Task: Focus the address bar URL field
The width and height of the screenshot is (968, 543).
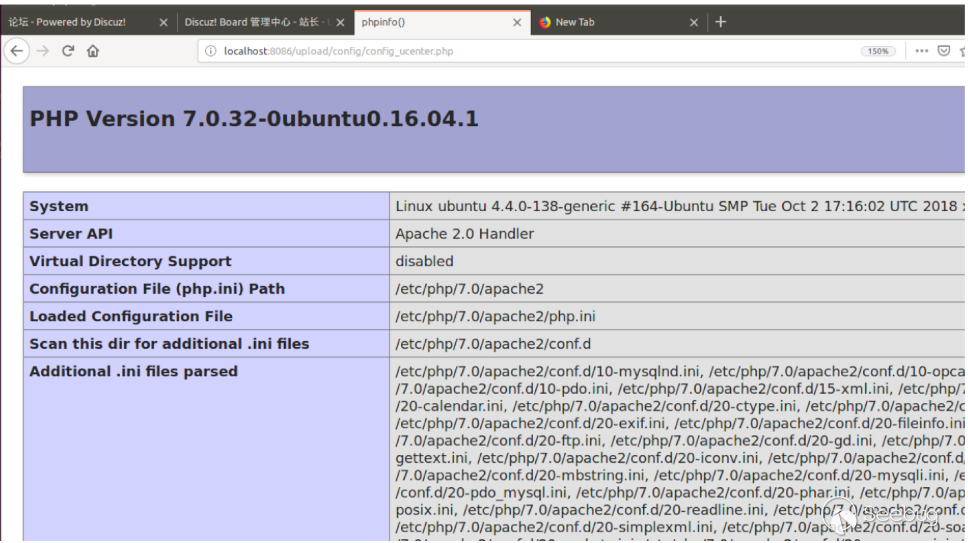Action: (x=531, y=51)
